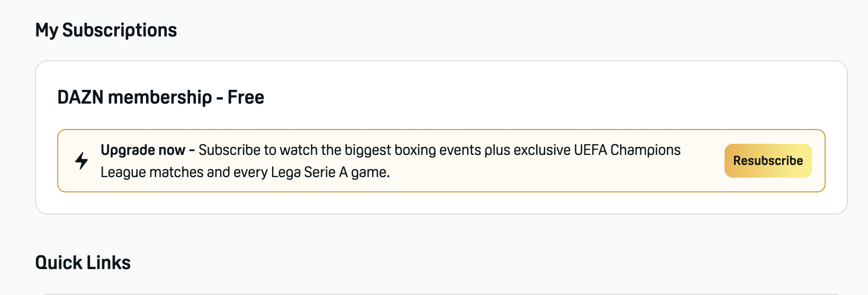Click the "Quick Links" heading
The image size is (868, 295).
tap(83, 263)
